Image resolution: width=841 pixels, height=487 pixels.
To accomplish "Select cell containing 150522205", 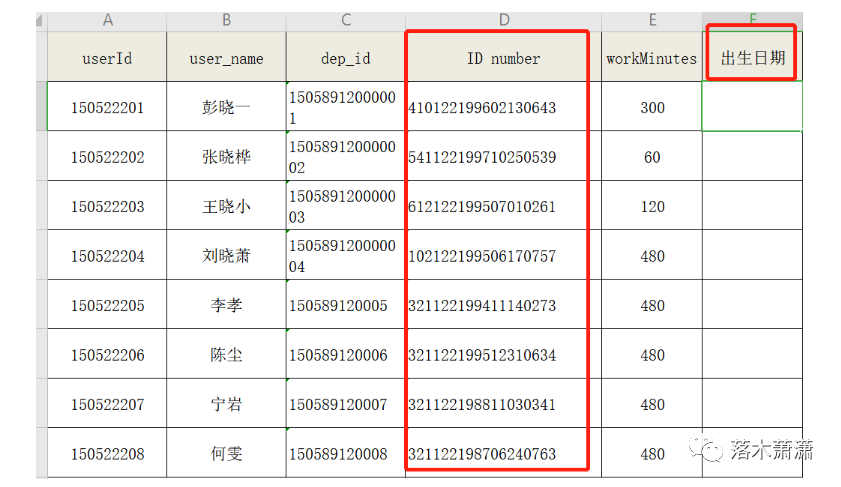I will click(x=107, y=304).
